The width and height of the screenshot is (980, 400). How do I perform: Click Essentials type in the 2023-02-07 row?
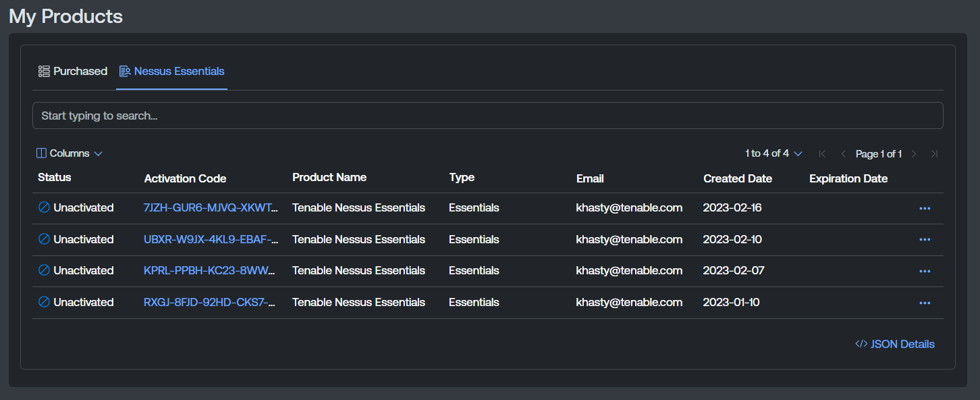474,270
